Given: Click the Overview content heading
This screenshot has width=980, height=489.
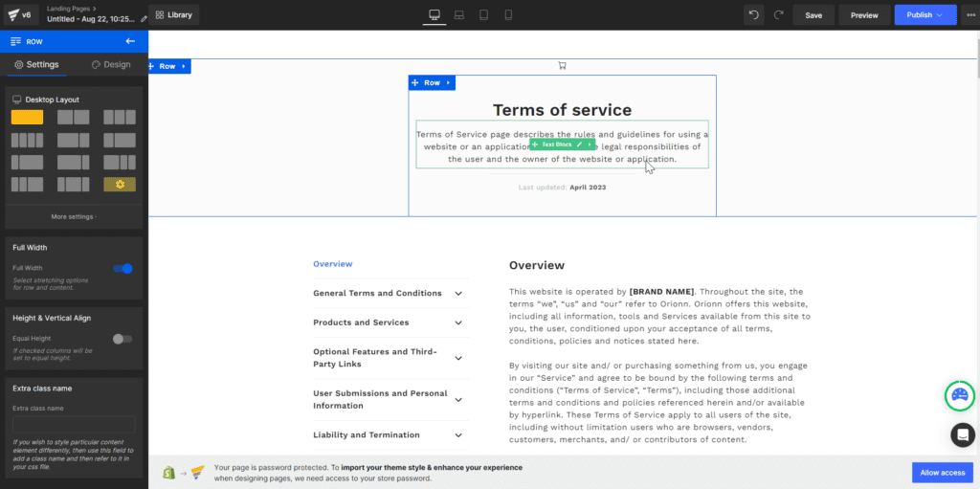Looking at the screenshot, I should [x=537, y=265].
